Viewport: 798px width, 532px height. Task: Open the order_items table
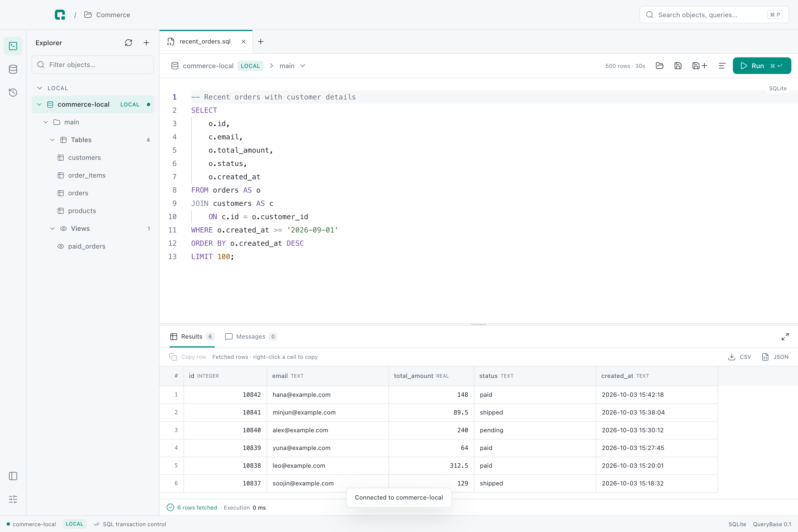(x=93, y=175)
